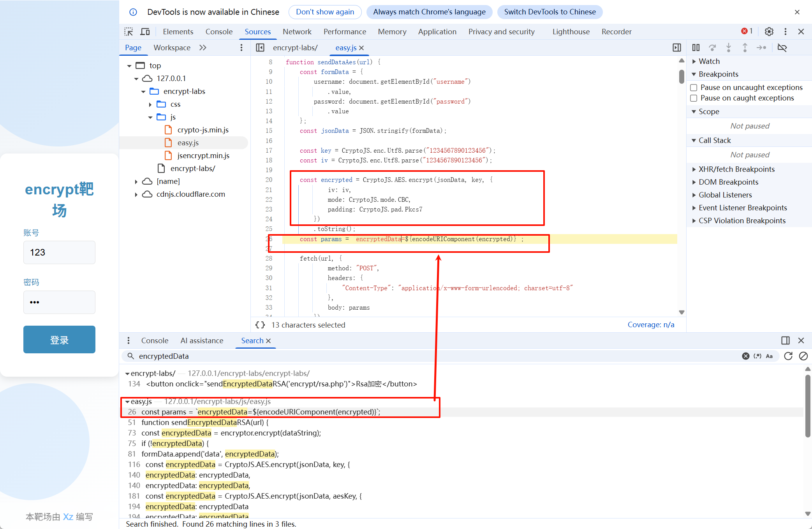This screenshot has height=529, width=812.
Task: Clear search results with circle-slash icon
Action: [803, 356]
